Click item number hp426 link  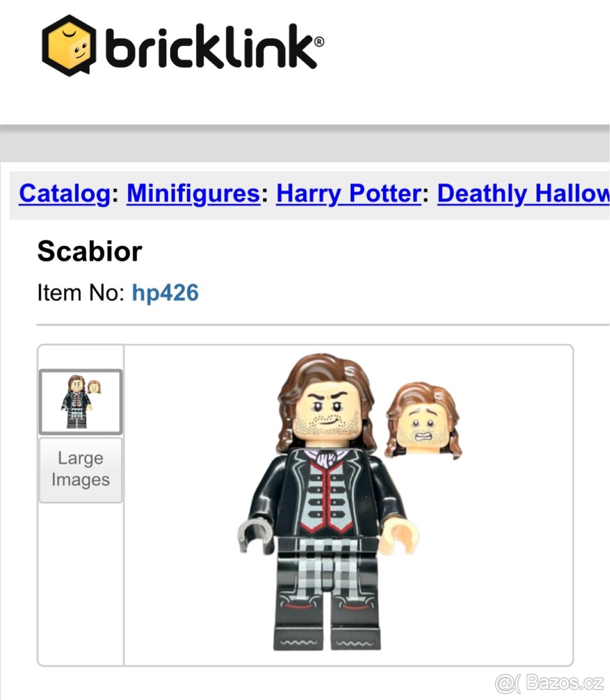click(165, 292)
